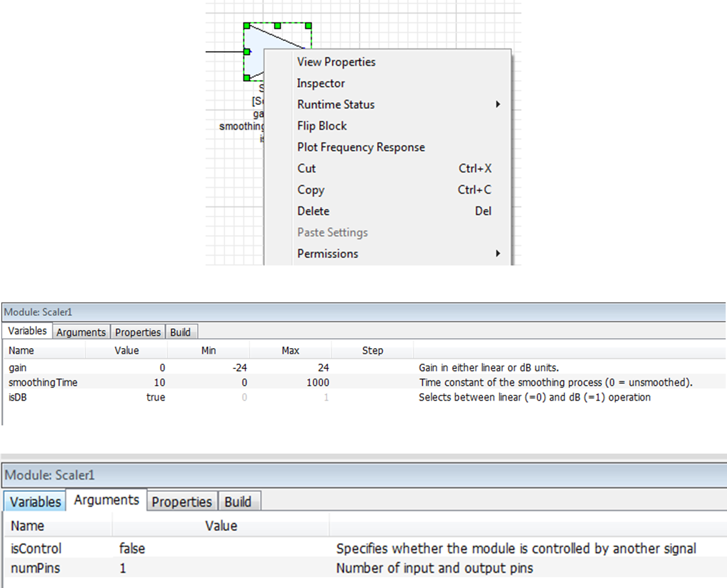Select View Properties in context menu

336,62
